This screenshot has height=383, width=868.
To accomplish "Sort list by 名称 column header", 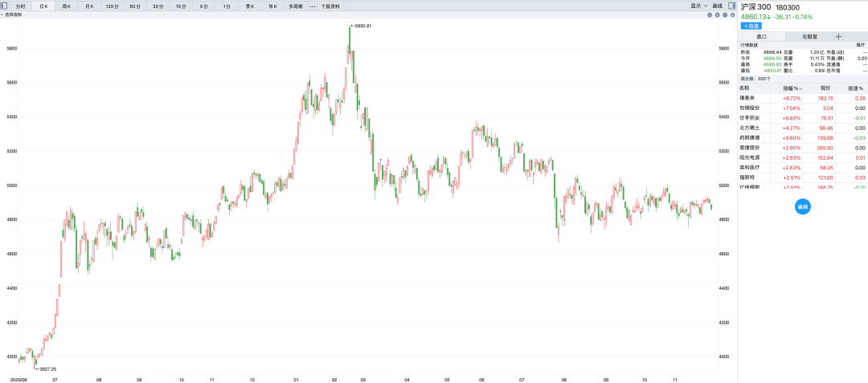I will (744, 88).
